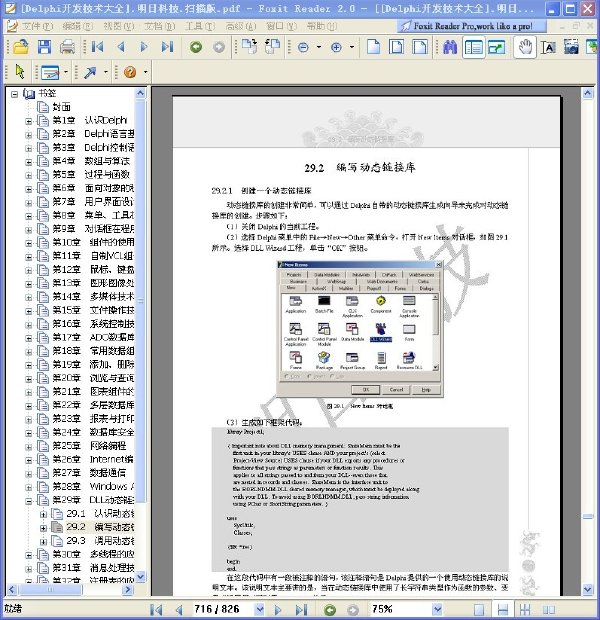The width and height of the screenshot is (600, 620).
Task: Click Foxit Reader Pro promo link
Action: point(473,26)
